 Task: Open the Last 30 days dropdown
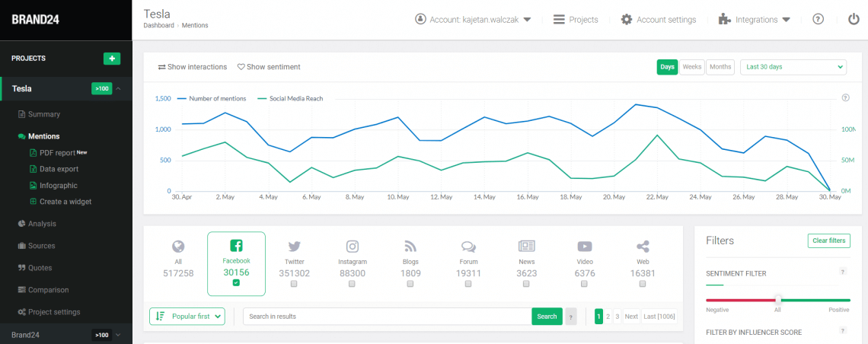tap(793, 67)
